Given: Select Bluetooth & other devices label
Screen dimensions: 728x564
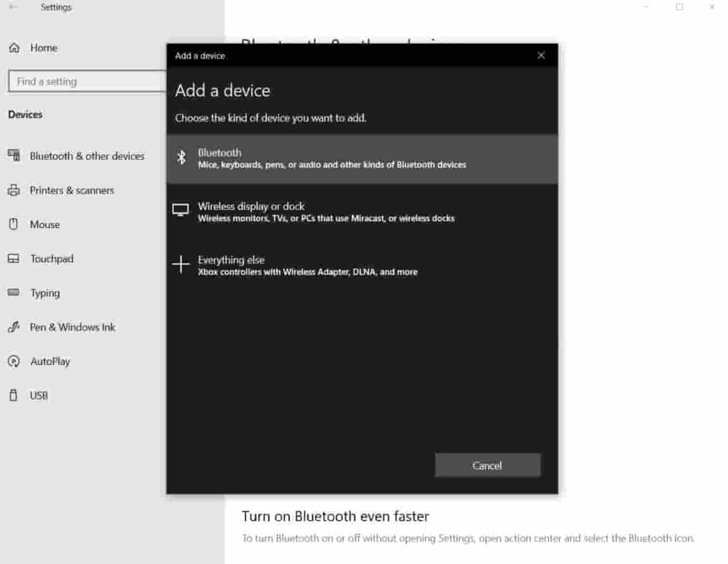Looking at the screenshot, I should [x=87, y=156].
